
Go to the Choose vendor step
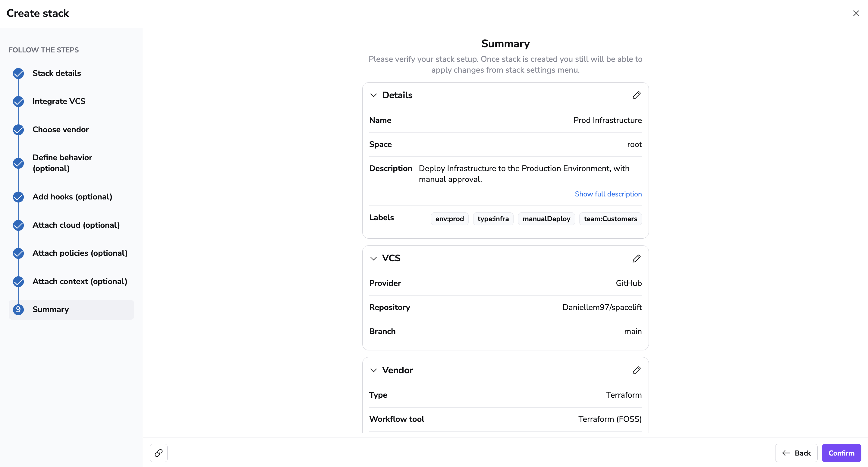coord(61,130)
